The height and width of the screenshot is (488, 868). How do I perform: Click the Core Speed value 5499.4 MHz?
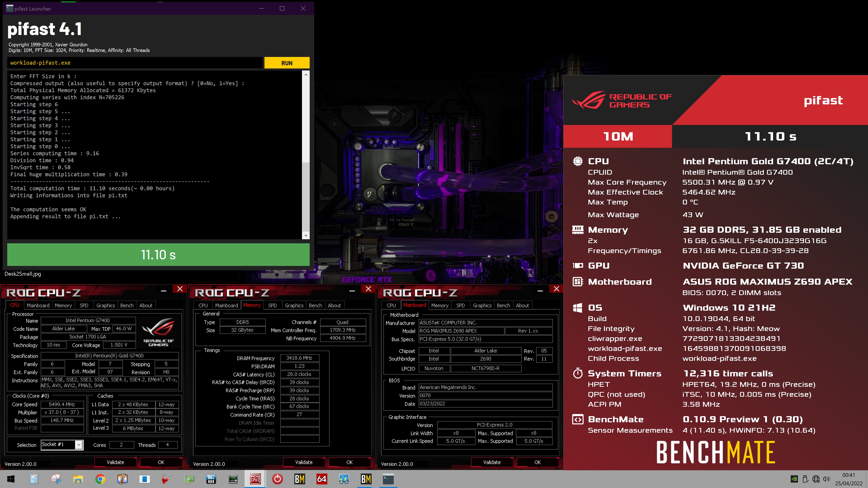point(62,404)
